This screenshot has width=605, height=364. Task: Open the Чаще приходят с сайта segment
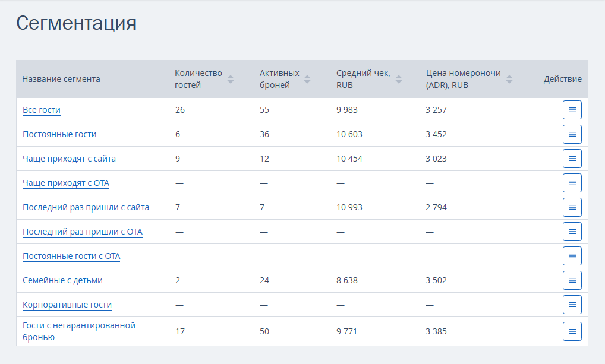(69, 159)
